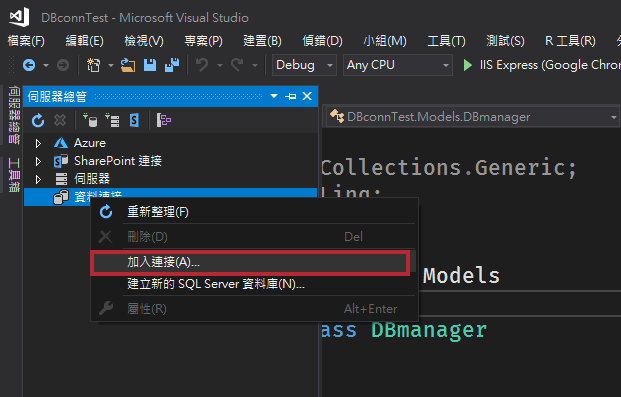Choose 加入連接(A)... from context menu
621x397 pixels.
[x=254, y=262]
